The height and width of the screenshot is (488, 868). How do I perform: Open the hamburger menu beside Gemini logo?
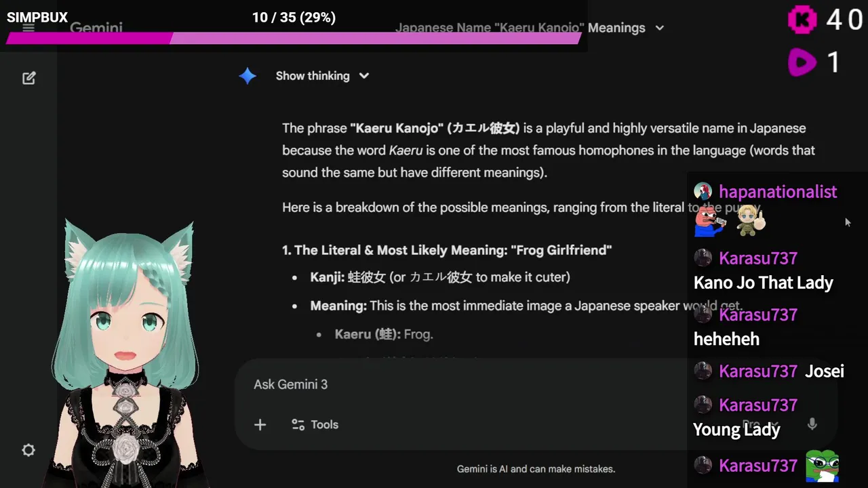28,28
